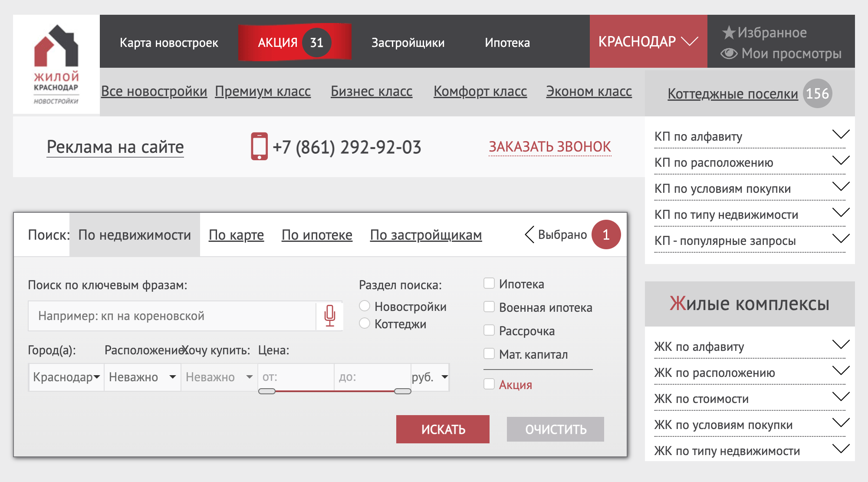Open the руб. currency dropdown
868x482 pixels.
coord(430,377)
